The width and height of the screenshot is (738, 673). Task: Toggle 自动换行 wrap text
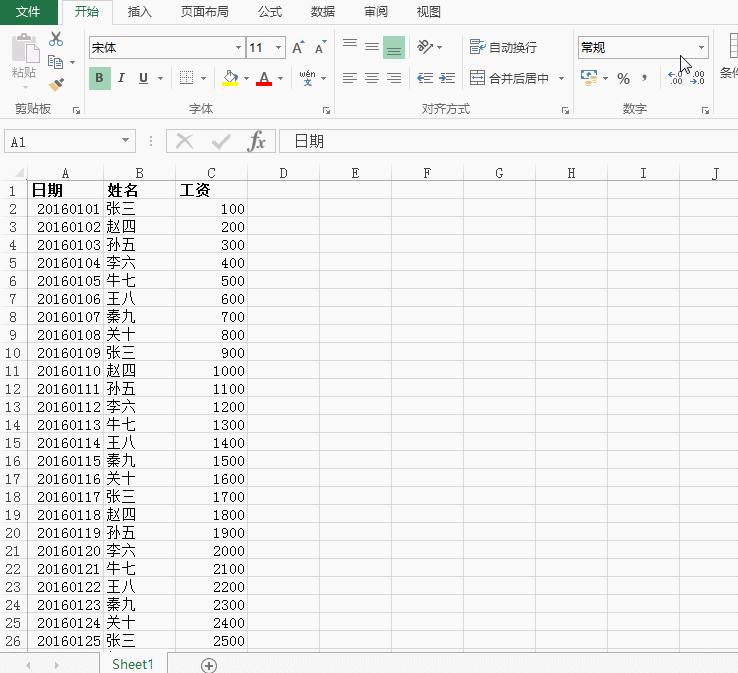(x=503, y=47)
